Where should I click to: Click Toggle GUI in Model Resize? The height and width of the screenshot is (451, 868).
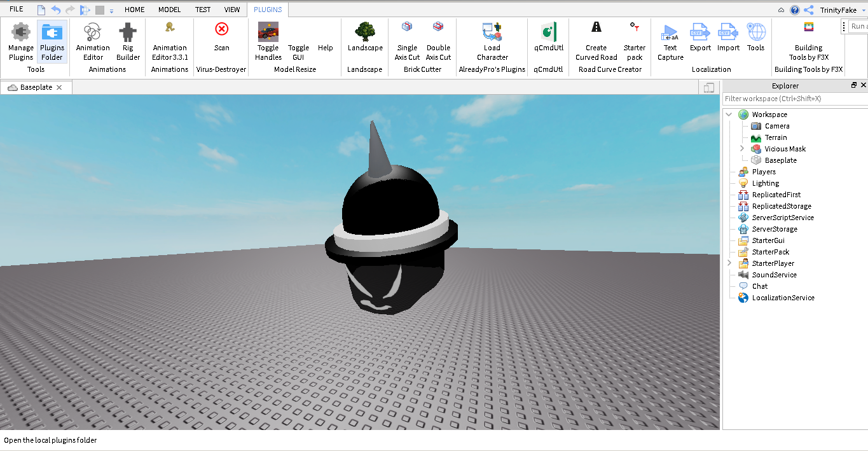click(298, 52)
